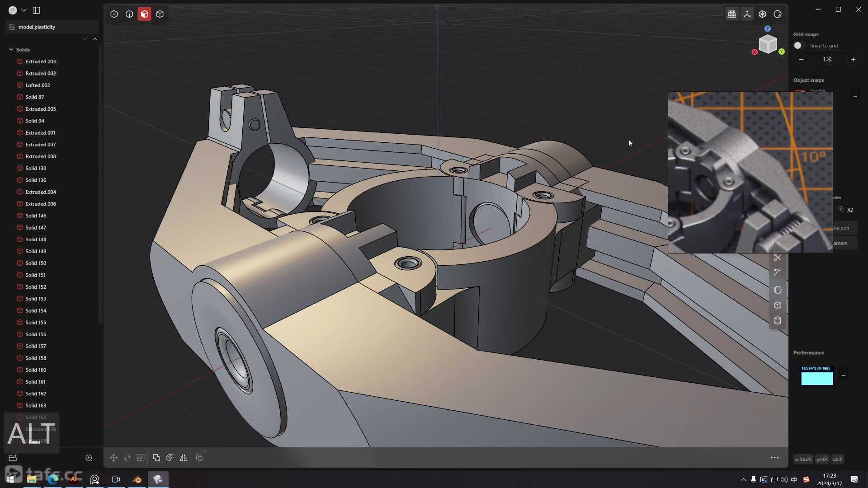Select the Cut command icon in bottom bar

(x=170, y=458)
